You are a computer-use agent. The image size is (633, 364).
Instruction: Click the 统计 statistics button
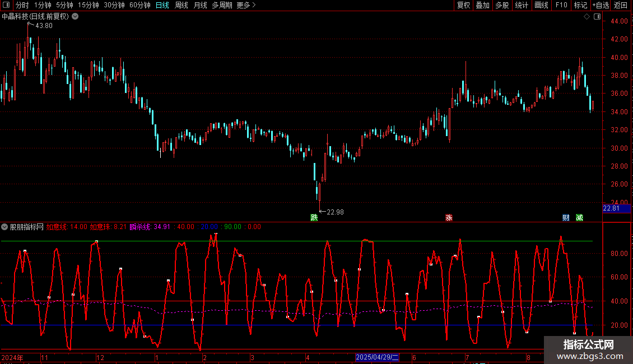point(522,5)
